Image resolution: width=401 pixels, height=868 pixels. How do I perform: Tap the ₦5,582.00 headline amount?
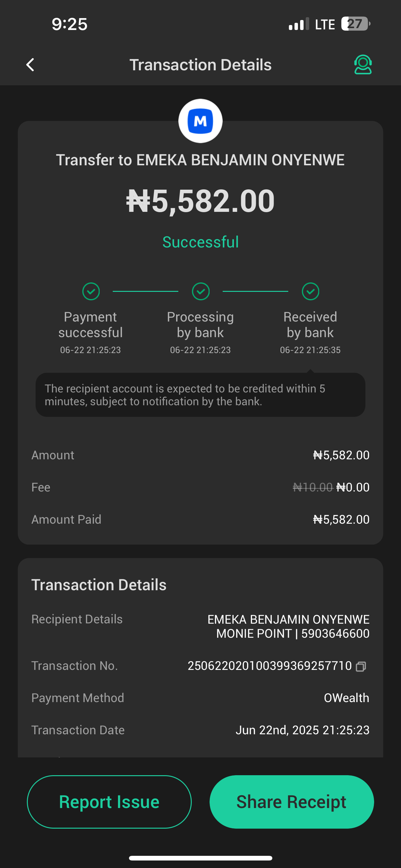[200, 201]
